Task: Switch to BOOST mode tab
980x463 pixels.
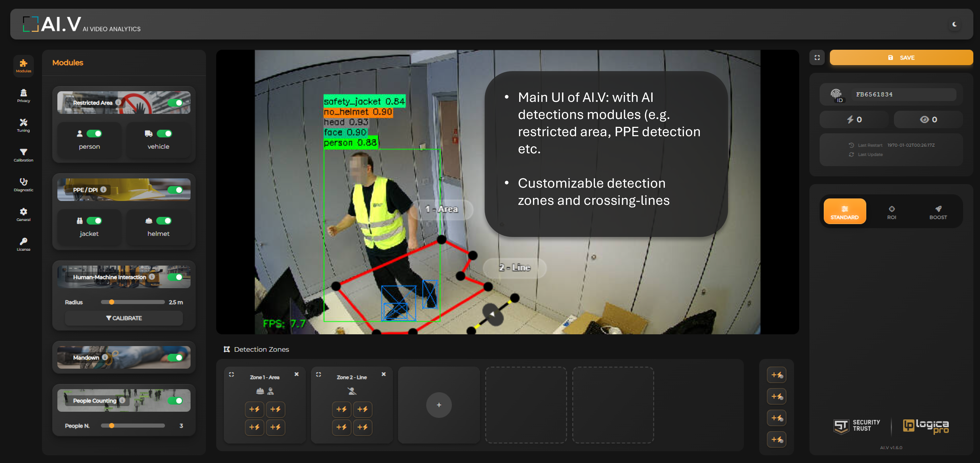Action: click(938, 212)
